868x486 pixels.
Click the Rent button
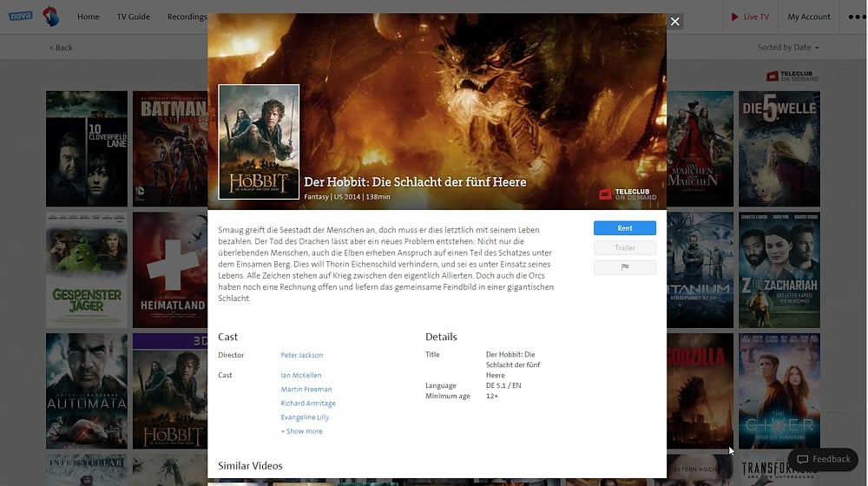(624, 228)
